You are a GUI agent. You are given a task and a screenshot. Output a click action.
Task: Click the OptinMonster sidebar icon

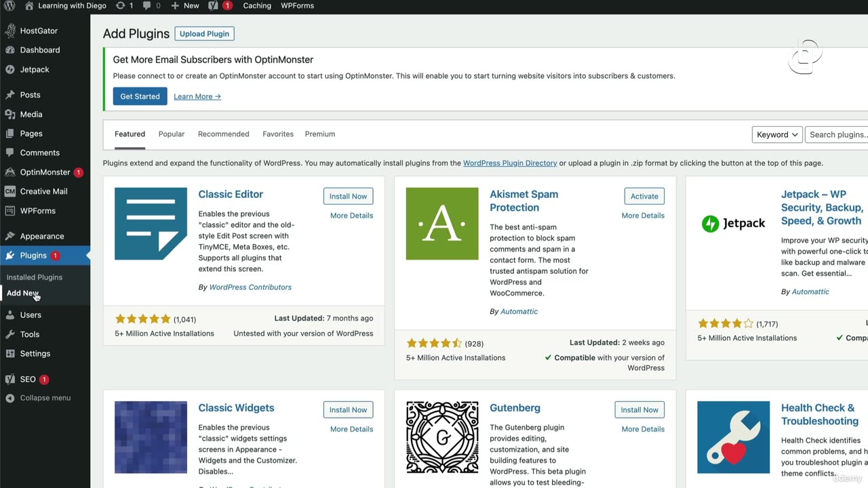[x=10, y=172]
